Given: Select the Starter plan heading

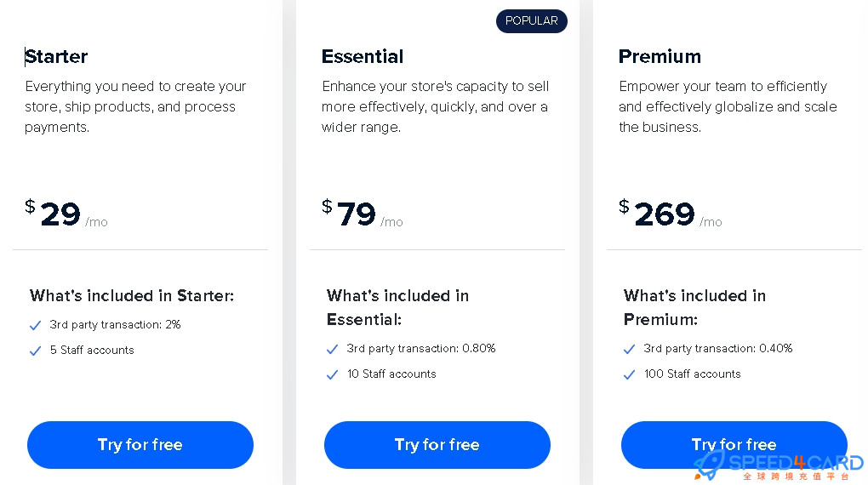Looking at the screenshot, I should point(56,56).
